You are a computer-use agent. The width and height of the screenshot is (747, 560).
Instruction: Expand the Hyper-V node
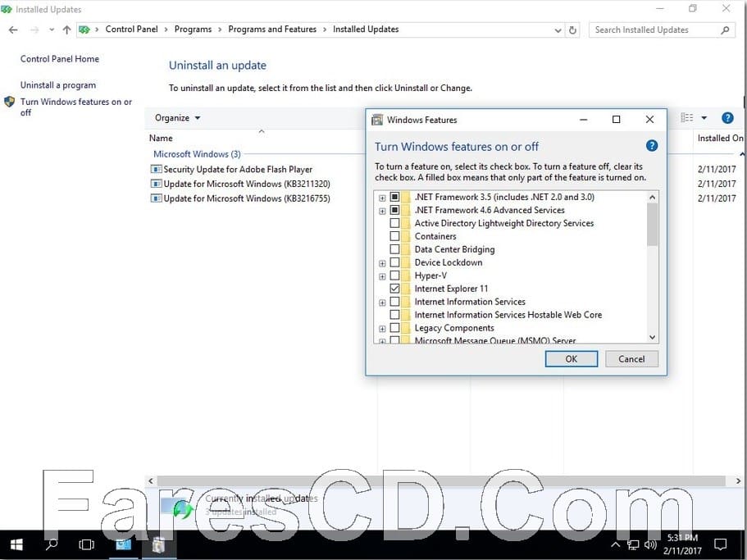pos(382,276)
